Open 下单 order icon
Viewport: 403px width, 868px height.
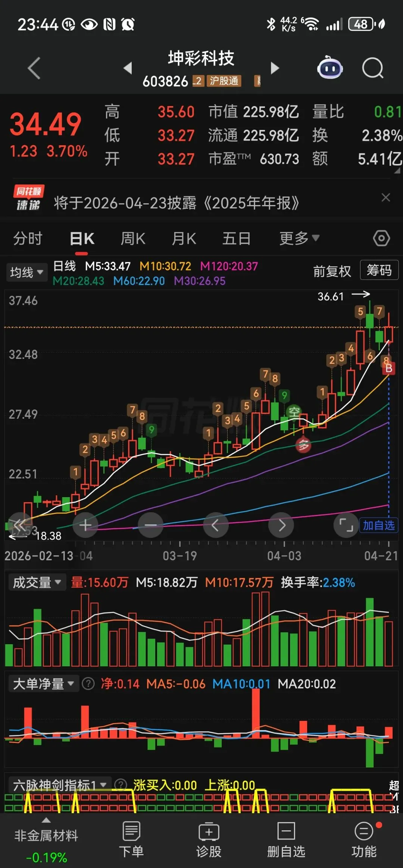pyautogui.click(x=131, y=839)
